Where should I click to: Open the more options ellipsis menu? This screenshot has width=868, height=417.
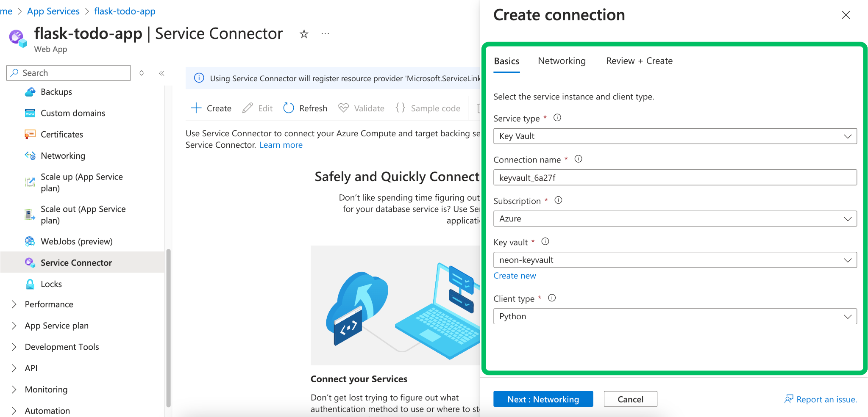coord(325,34)
